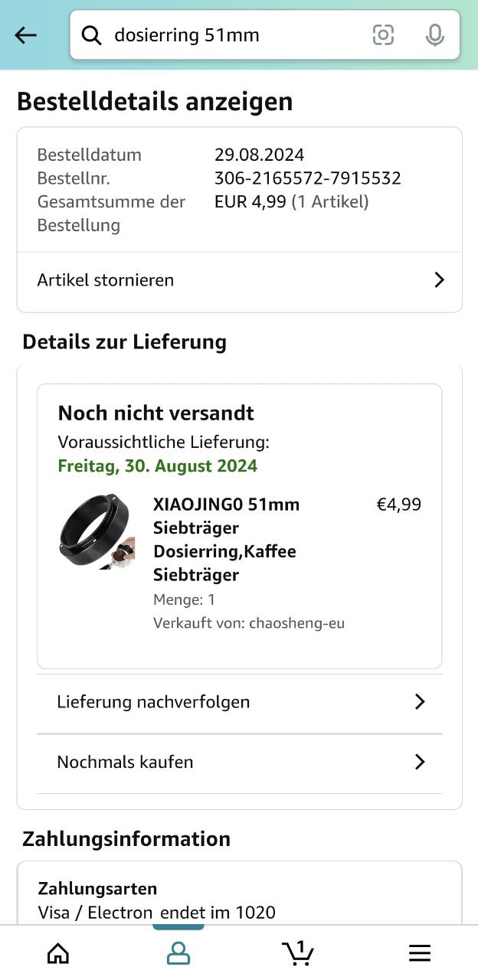Select Lieferung nachverfolgen option
The image size is (478, 980).
(x=153, y=702)
